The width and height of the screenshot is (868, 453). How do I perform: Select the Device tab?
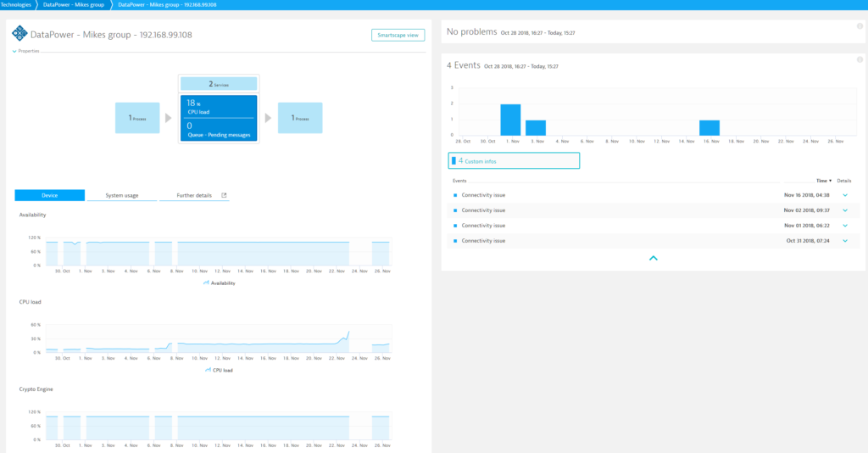pyautogui.click(x=50, y=195)
